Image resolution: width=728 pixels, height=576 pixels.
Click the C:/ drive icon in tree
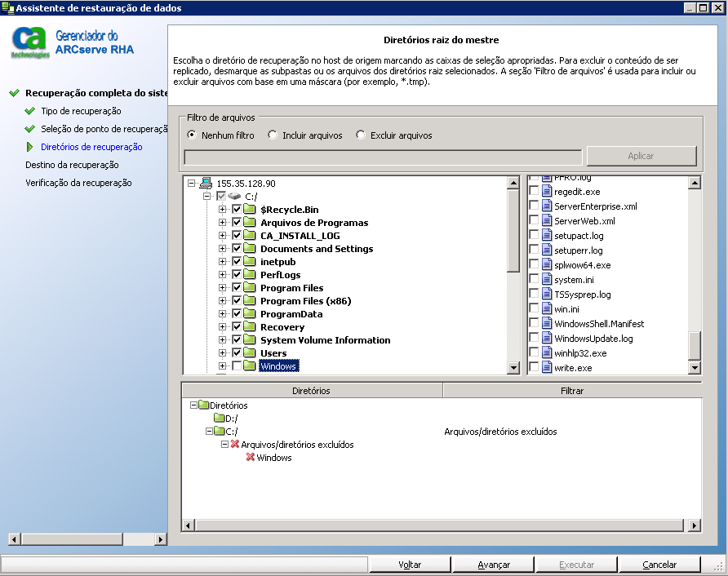235,197
